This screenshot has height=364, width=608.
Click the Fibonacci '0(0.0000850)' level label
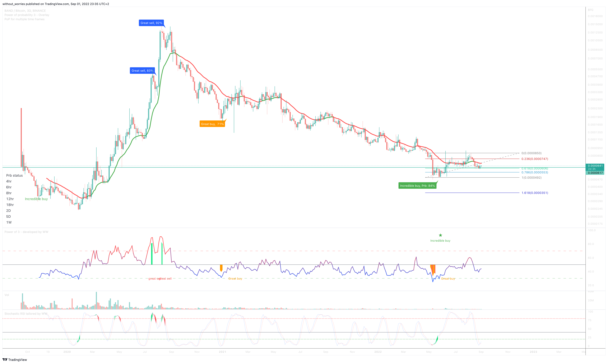tap(531, 153)
